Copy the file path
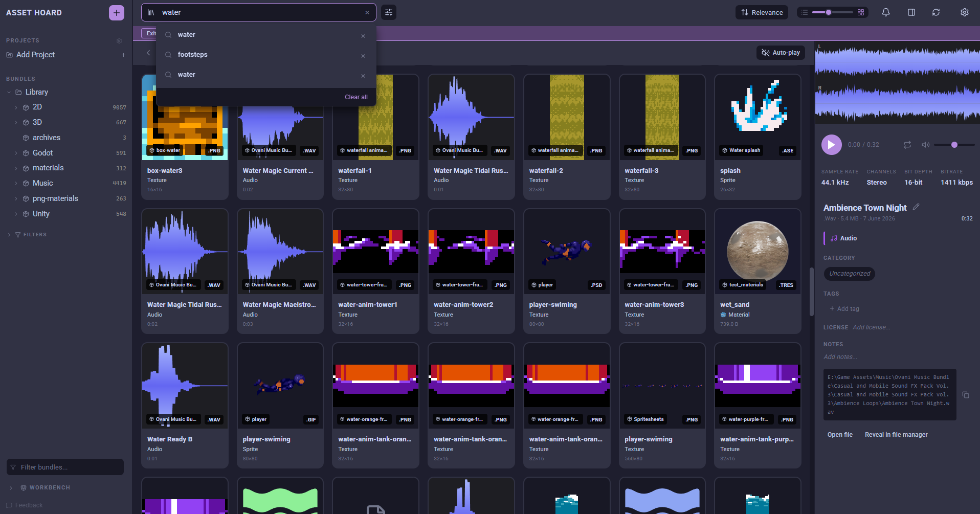This screenshot has height=514, width=980. click(966, 395)
